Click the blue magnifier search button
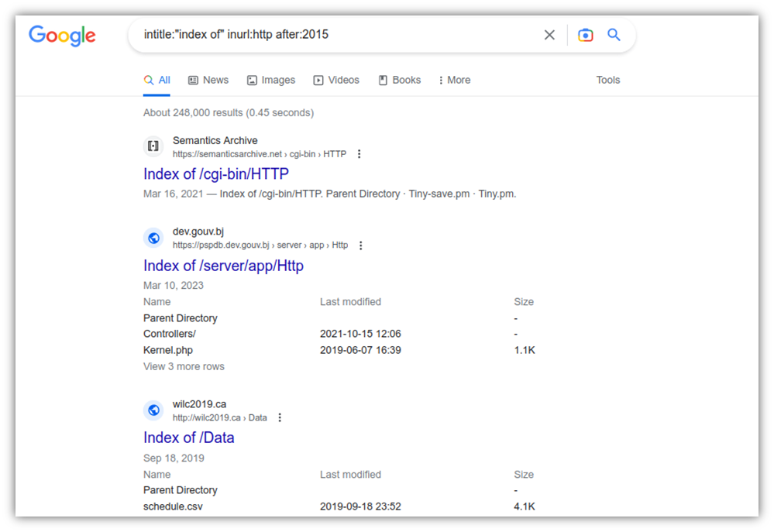 click(x=614, y=35)
